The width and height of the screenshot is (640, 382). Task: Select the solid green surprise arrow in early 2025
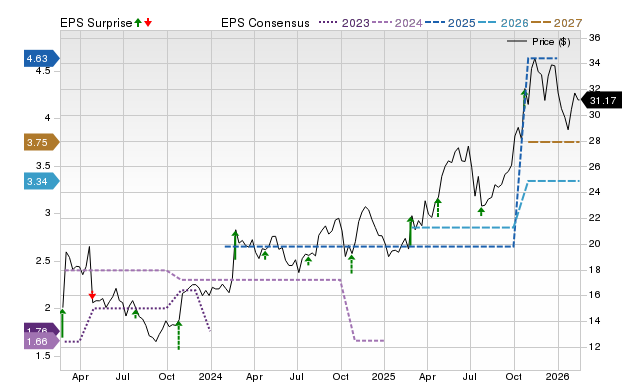411,231
